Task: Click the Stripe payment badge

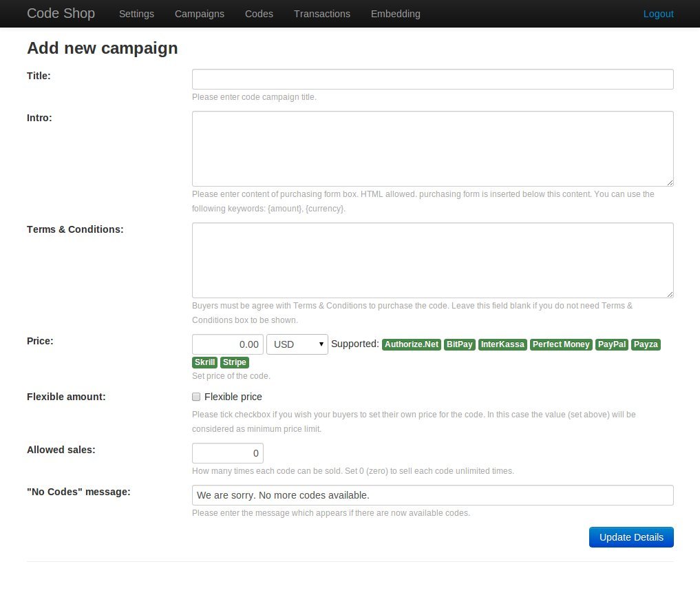Action: tap(235, 362)
